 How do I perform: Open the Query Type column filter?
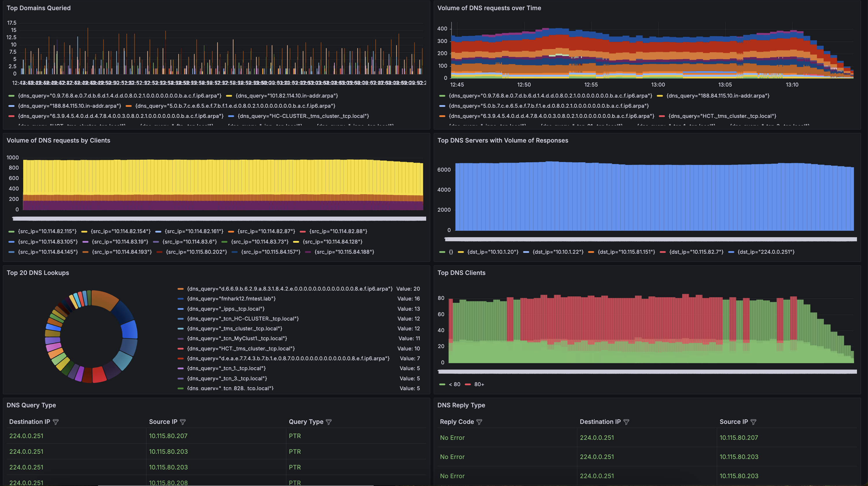pyautogui.click(x=329, y=422)
